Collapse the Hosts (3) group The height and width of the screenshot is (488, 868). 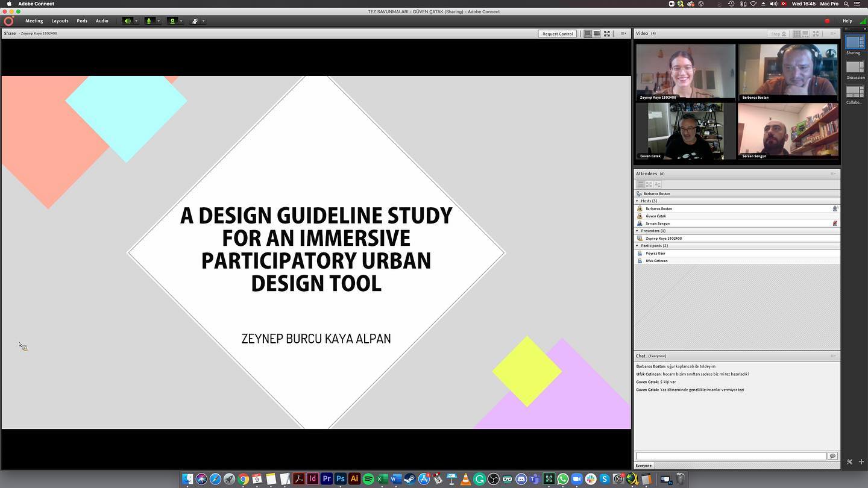(637, 201)
